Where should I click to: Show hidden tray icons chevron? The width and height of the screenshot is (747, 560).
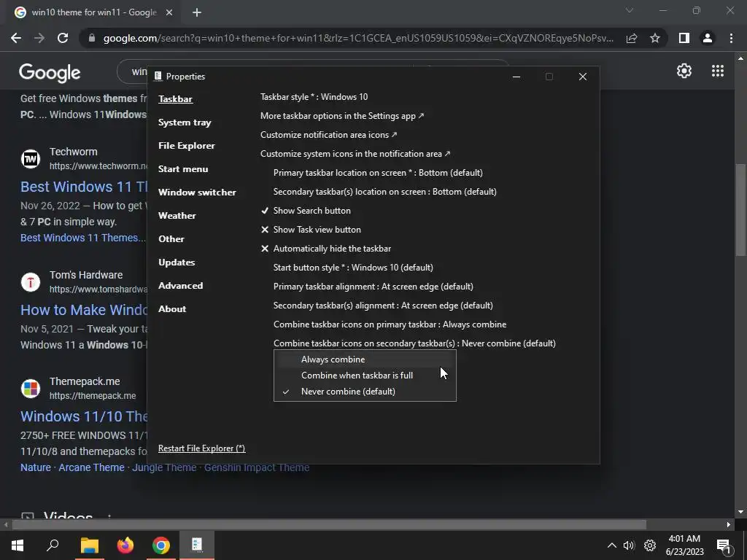(x=612, y=545)
